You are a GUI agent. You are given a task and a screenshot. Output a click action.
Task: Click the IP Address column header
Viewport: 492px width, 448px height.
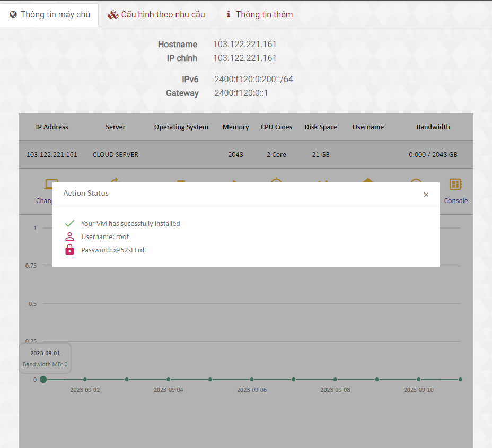click(x=52, y=127)
